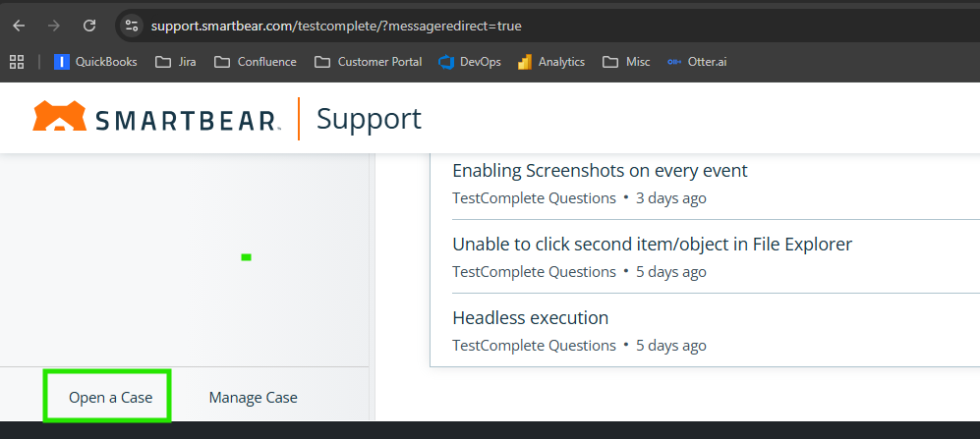Viewport: 980px width, 439px height.
Task: Launch the DevOps bookmark
Action: click(x=469, y=62)
